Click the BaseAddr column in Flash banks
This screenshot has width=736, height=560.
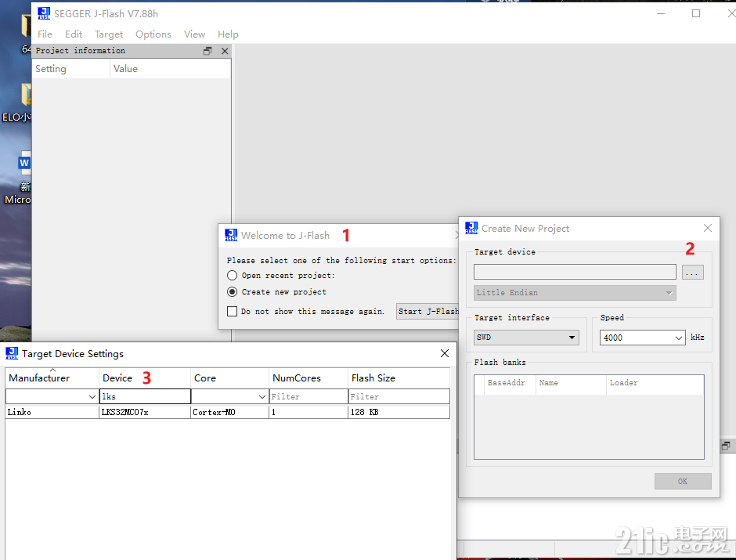tap(510, 383)
